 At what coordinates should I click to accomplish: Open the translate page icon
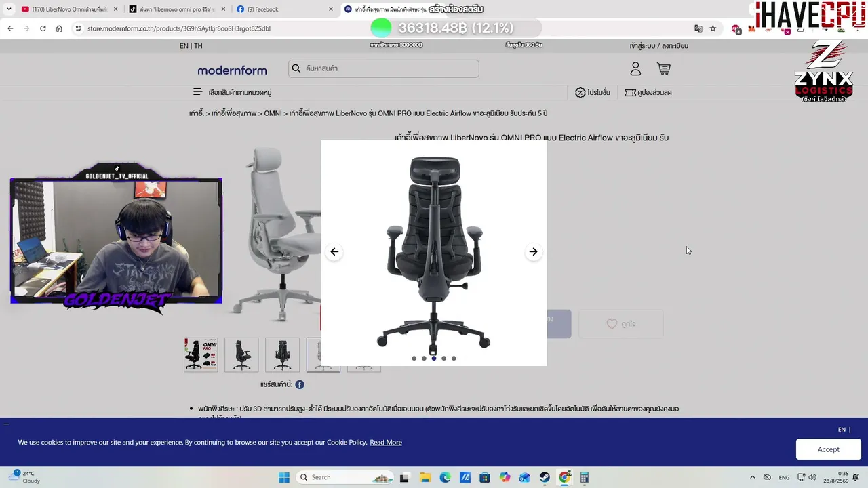coord(698,28)
